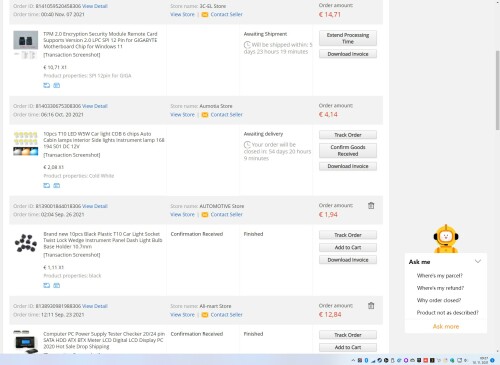This screenshot has width=500, height=365.
Task: Open the Bluetooth icon in the system tray
Action: pyautogui.click(x=366, y=360)
